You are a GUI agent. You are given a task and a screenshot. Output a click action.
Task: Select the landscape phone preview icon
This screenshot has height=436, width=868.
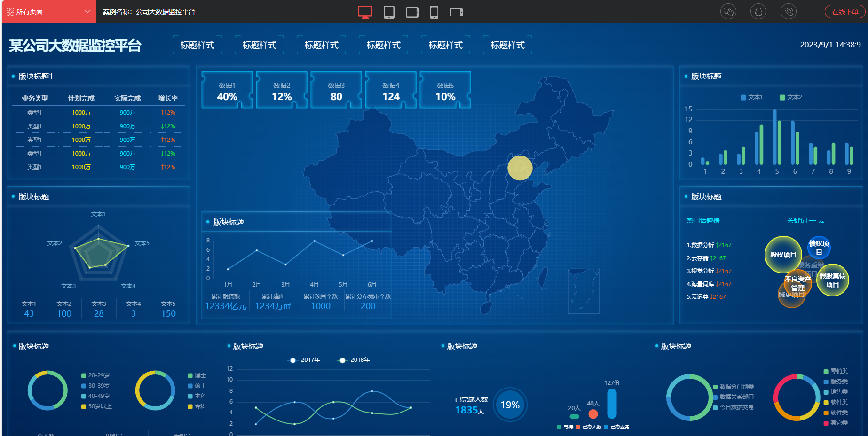tap(456, 12)
